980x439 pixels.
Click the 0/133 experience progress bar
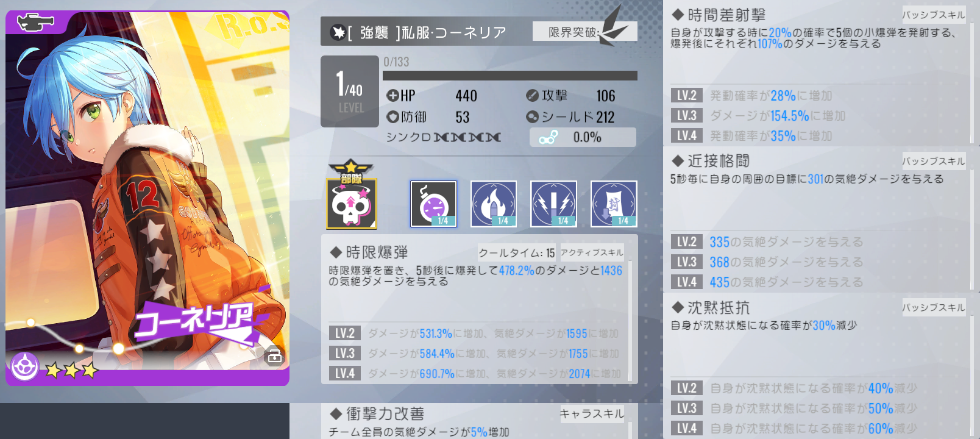(x=510, y=76)
